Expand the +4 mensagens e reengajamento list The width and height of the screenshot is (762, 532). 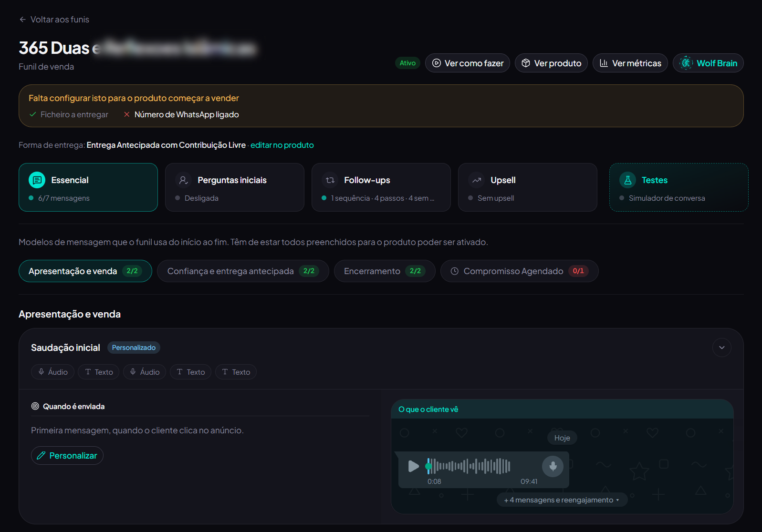562,500
